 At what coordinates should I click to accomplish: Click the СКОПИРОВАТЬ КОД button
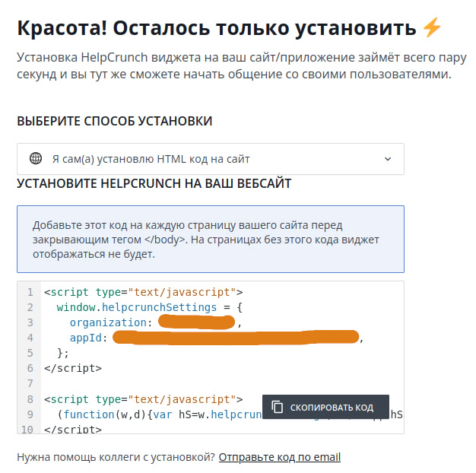(325, 407)
